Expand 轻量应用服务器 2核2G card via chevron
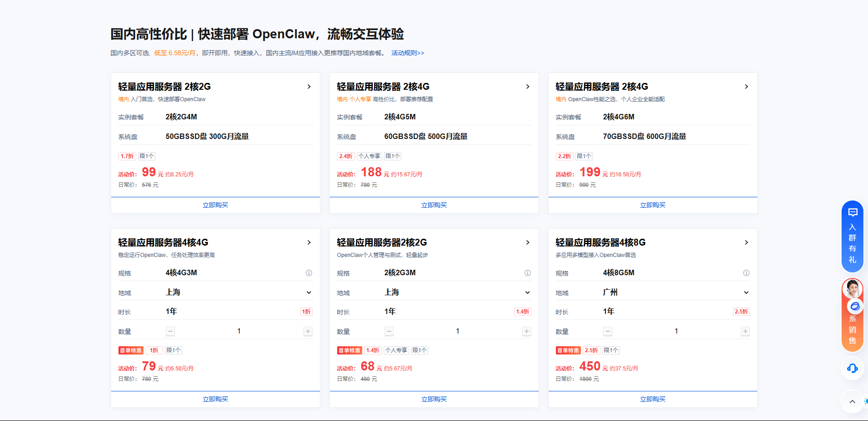The image size is (868, 421). click(308, 86)
